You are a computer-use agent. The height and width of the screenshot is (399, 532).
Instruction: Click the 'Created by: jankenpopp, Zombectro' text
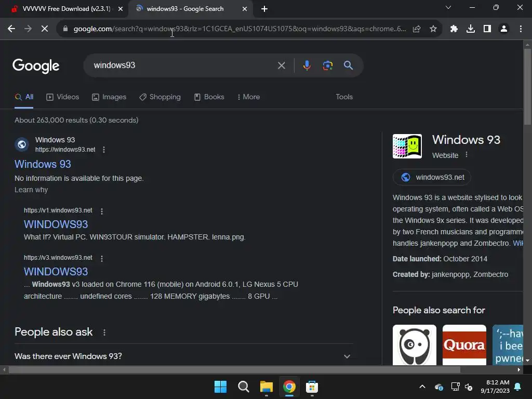click(450, 274)
